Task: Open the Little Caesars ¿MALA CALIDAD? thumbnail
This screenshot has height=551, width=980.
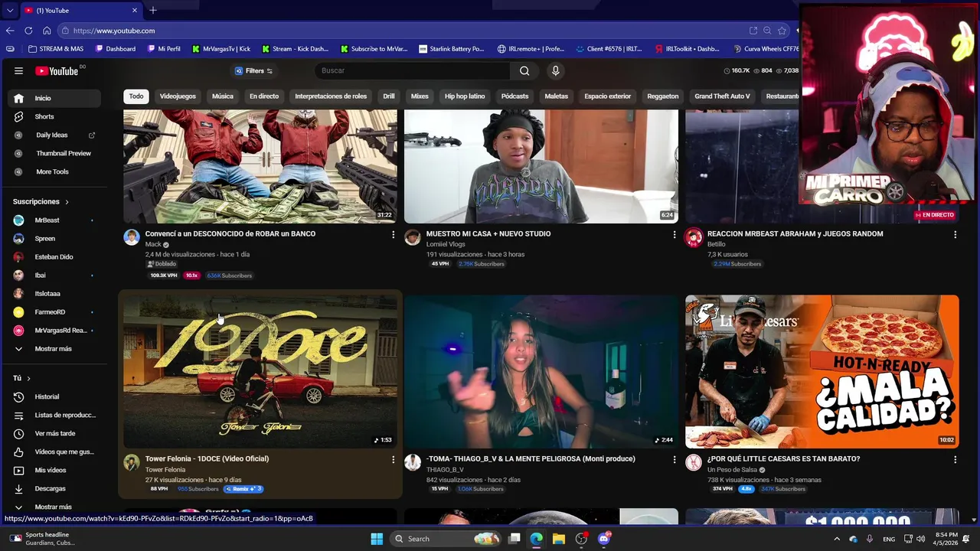Action: [822, 371]
